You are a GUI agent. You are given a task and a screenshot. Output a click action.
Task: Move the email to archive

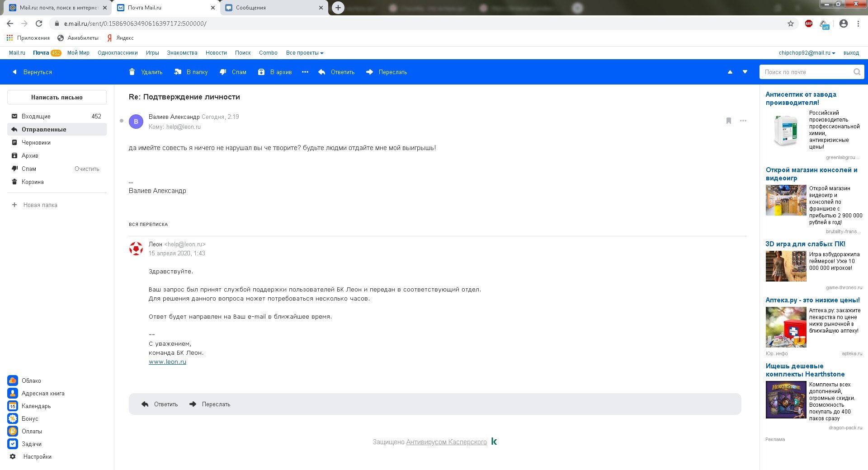tap(261, 72)
